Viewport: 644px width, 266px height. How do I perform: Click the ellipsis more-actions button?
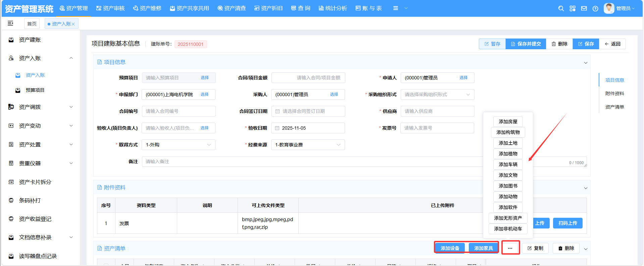point(510,248)
